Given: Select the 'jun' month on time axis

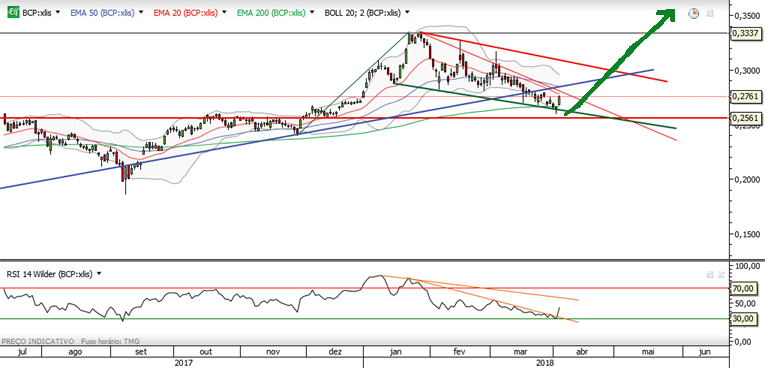Looking at the screenshot, I should (x=705, y=351).
